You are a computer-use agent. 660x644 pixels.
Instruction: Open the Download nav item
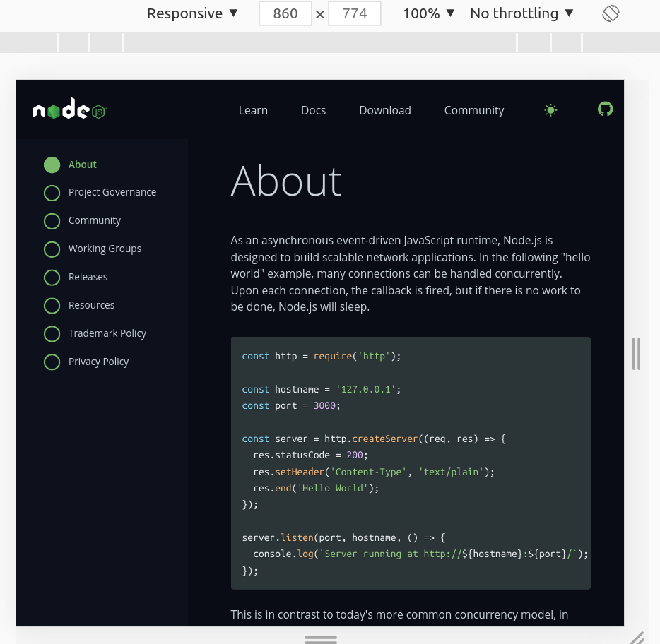[x=384, y=110]
